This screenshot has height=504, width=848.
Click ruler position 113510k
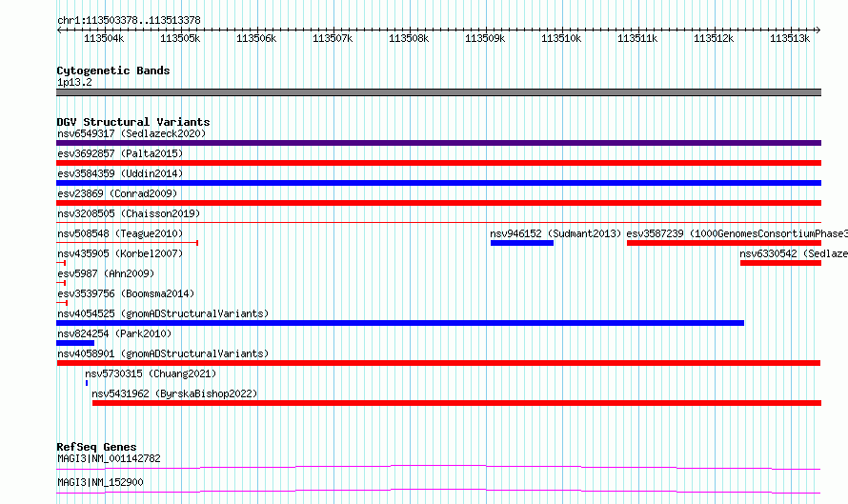pyautogui.click(x=561, y=38)
